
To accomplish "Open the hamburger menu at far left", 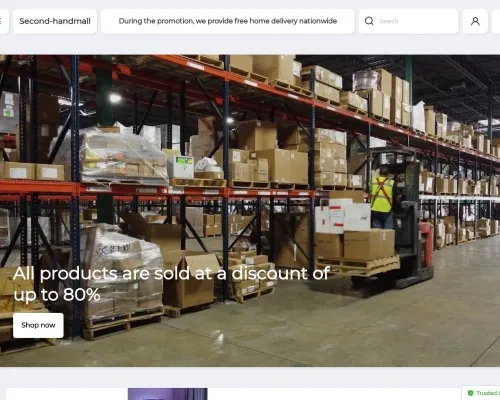I will tap(3, 21).
